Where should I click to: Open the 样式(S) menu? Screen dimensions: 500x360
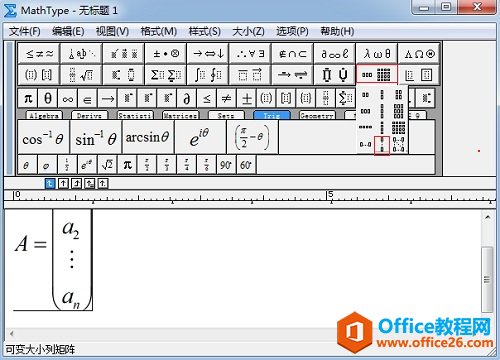point(205,31)
